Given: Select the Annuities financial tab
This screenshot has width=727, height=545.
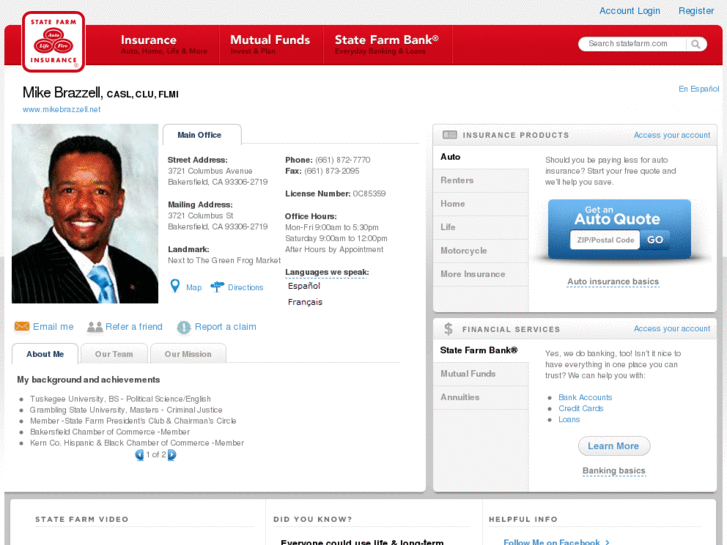Looking at the screenshot, I should (481, 398).
